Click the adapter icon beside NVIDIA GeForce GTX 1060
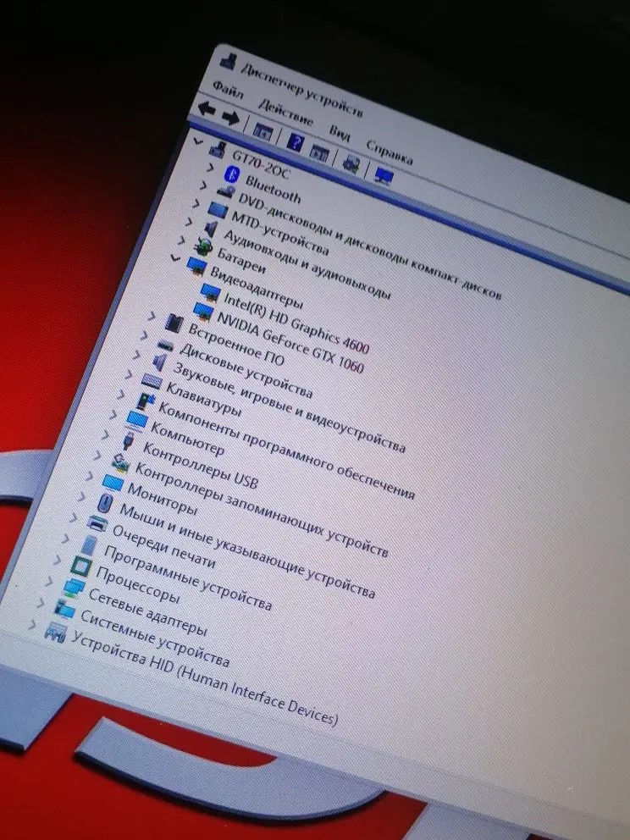Screen dimensions: 630x840 pyautogui.click(x=203, y=311)
